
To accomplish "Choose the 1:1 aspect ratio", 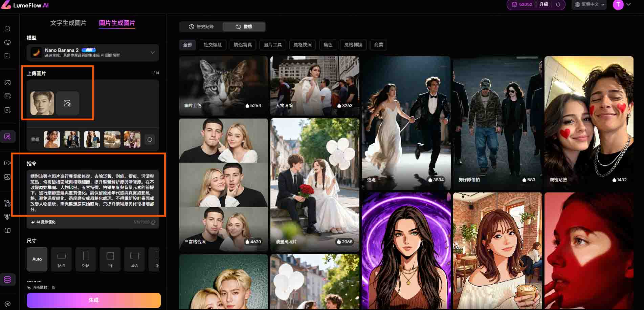I will 110,259.
